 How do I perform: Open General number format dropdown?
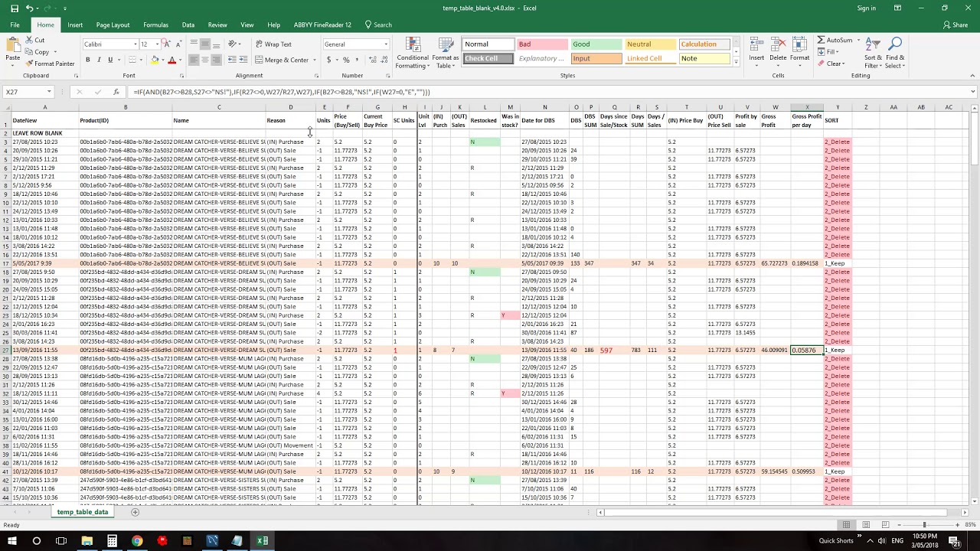pos(386,44)
